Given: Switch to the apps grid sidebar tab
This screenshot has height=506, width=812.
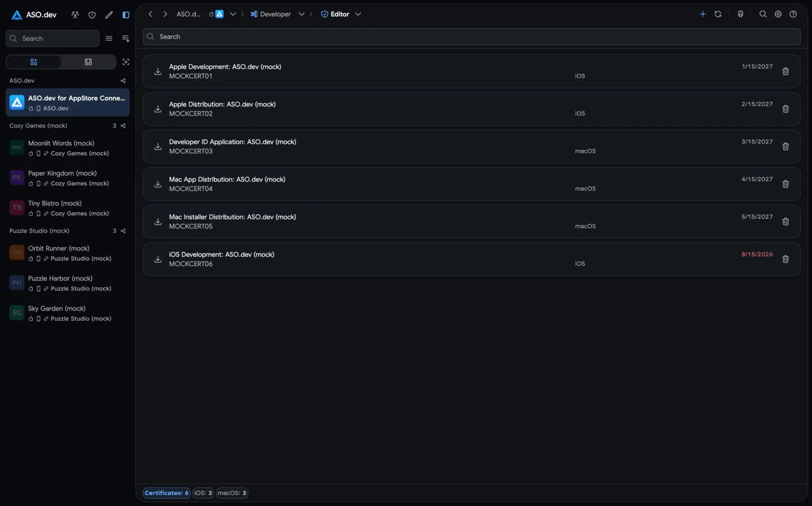Looking at the screenshot, I should pyautogui.click(x=34, y=62).
